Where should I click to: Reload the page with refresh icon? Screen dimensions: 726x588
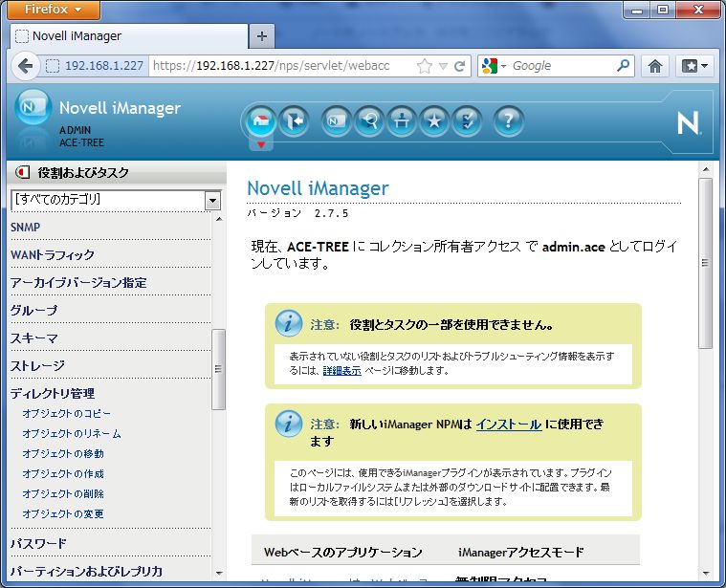459,66
